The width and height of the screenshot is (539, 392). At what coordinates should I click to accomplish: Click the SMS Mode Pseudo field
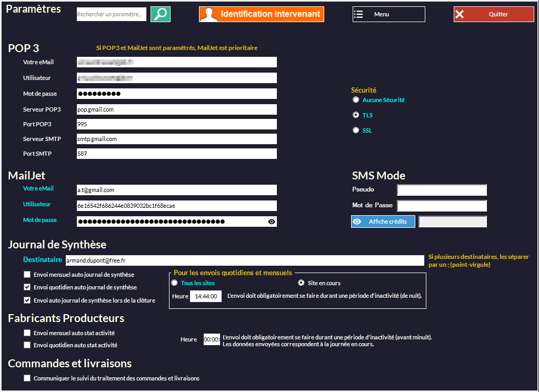coord(442,190)
